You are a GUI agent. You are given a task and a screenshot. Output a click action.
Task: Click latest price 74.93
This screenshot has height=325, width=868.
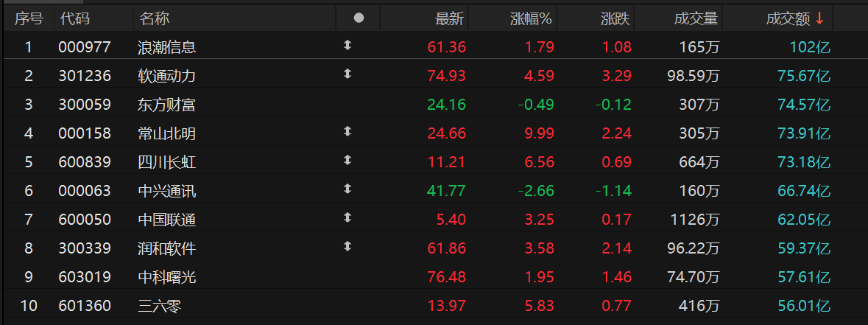click(447, 77)
